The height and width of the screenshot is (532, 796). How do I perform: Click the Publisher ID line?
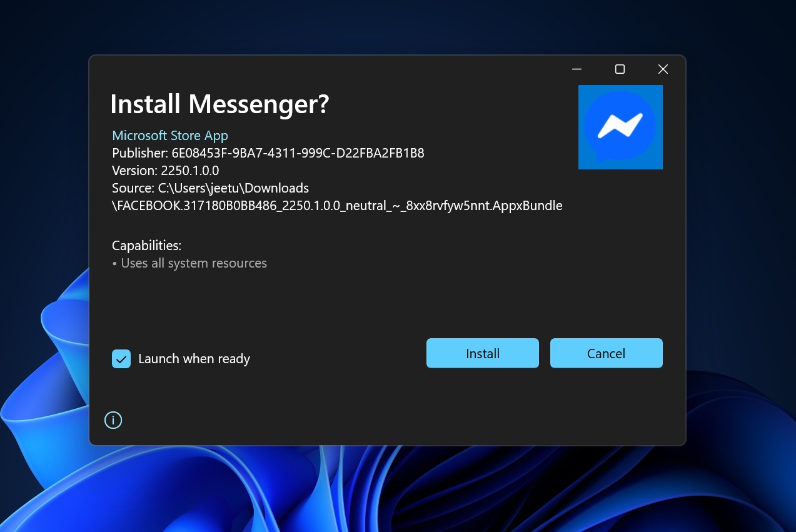point(268,153)
